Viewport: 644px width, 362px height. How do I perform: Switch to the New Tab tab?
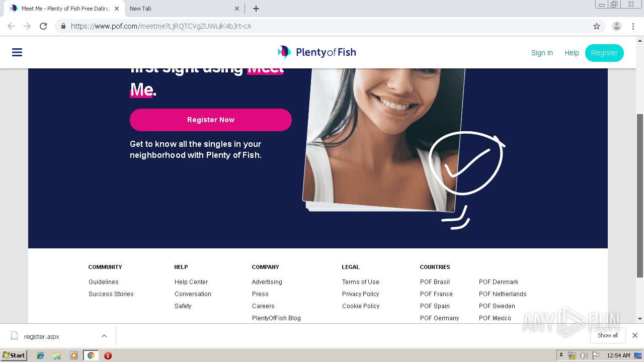tap(184, 9)
